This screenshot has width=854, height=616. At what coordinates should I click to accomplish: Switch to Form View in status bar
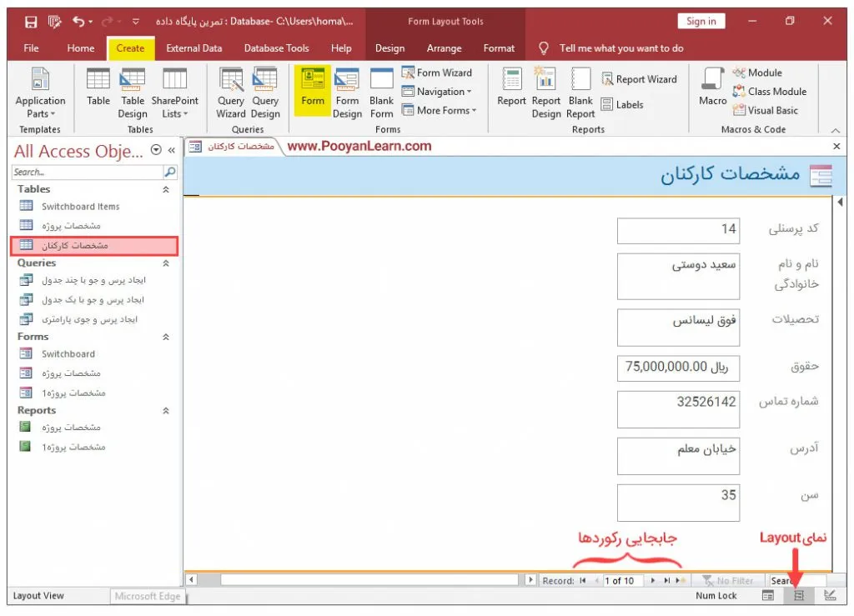click(x=767, y=596)
